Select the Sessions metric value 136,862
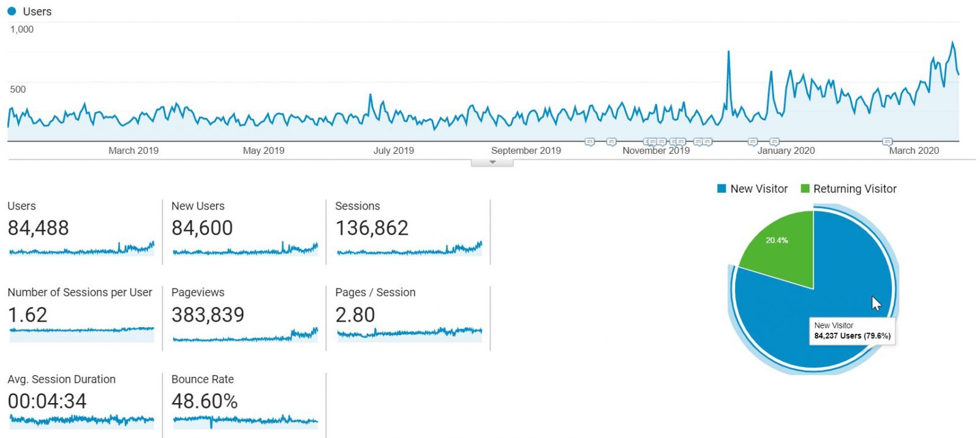 [371, 228]
